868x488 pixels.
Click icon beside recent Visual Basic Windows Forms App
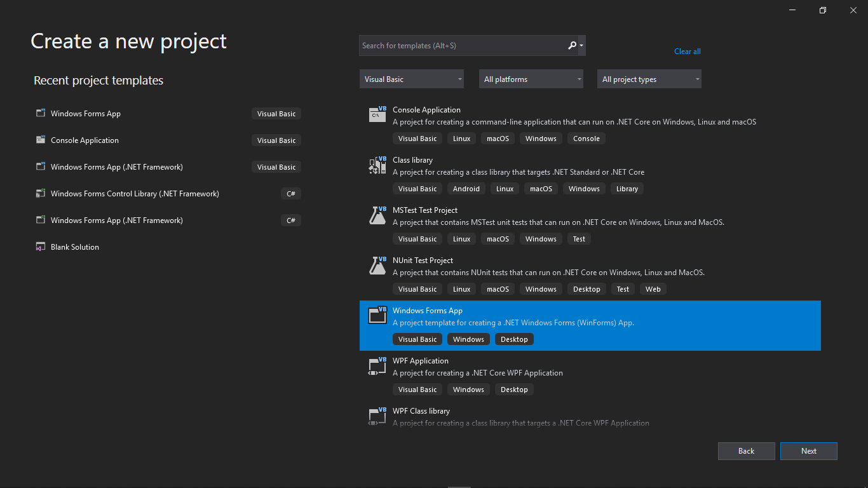pos(41,114)
